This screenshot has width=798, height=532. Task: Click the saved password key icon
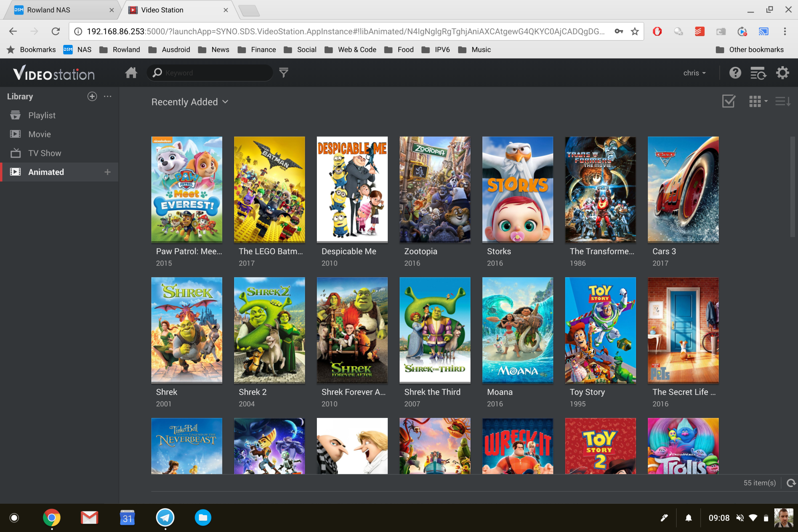coord(619,32)
